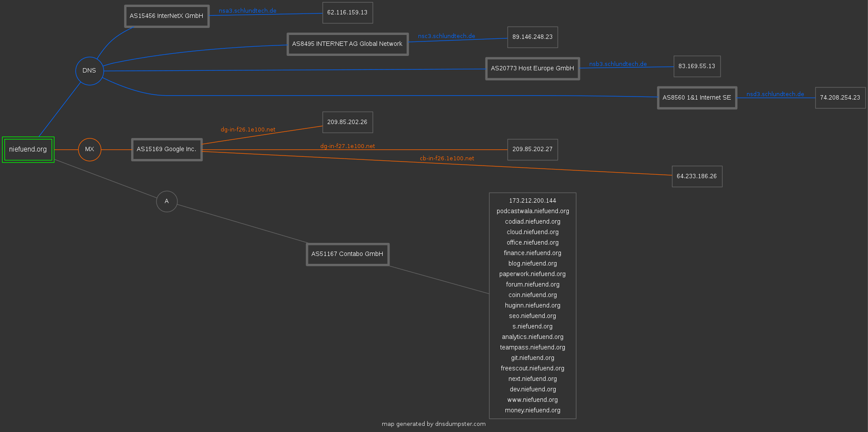Click coin.niefuend.org in the host list

click(533, 295)
